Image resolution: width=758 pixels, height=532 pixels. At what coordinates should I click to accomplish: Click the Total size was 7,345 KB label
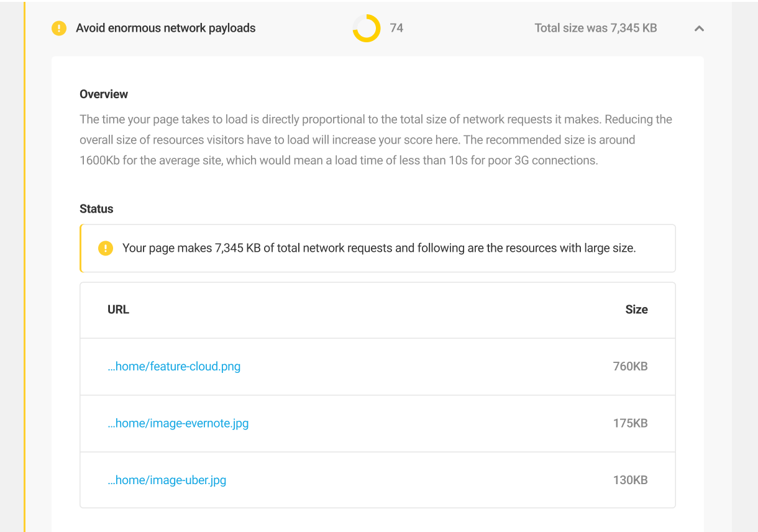[x=595, y=28]
